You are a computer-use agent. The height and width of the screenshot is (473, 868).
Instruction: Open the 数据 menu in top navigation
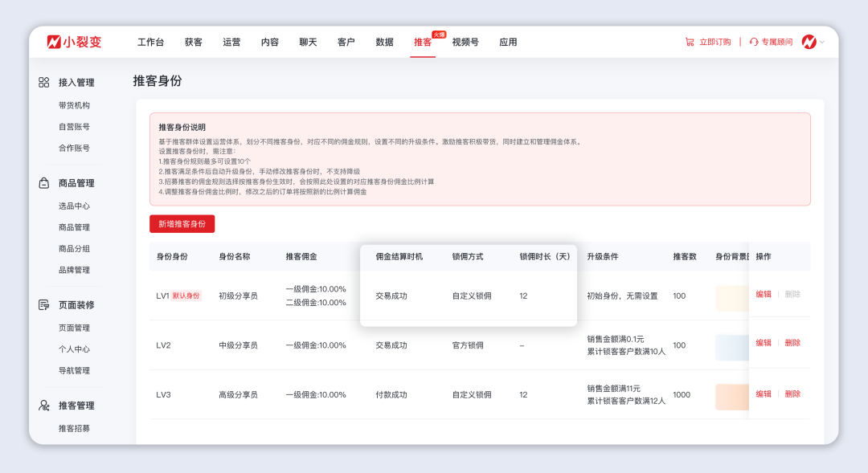click(x=384, y=41)
